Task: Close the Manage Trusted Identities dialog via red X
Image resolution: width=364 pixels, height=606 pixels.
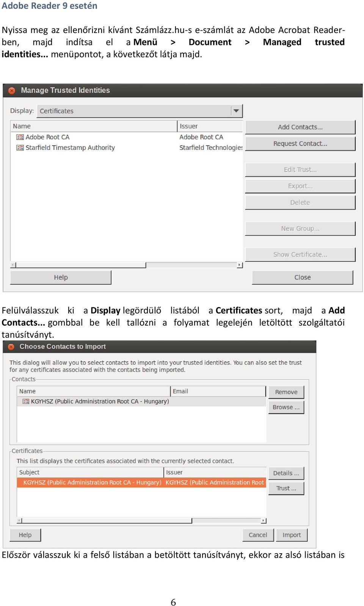Action: pos(12,90)
